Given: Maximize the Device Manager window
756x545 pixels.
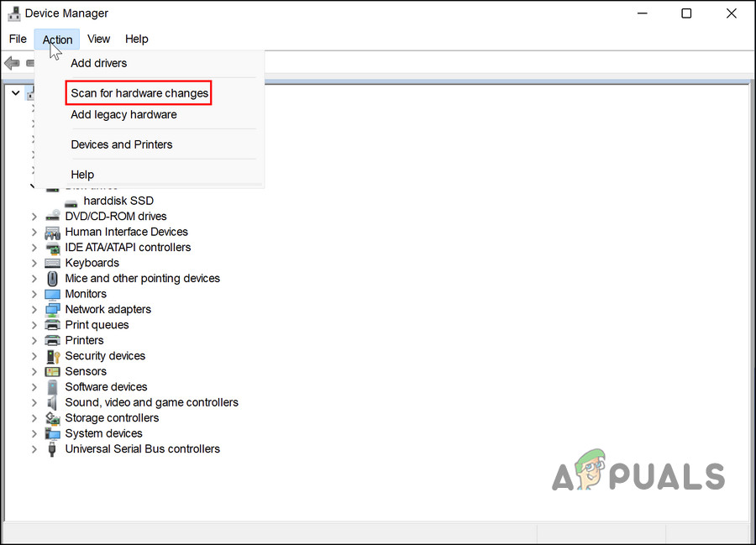Looking at the screenshot, I should click(x=686, y=13).
